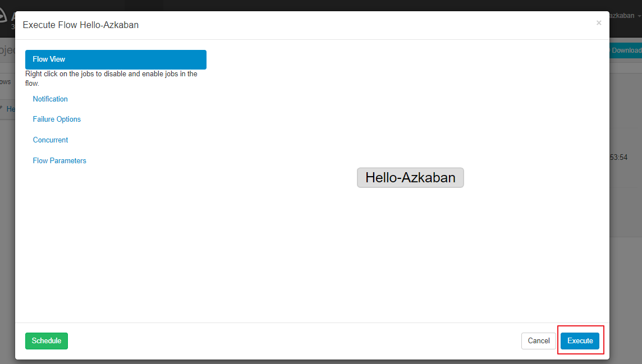The image size is (642, 364).
Task: Click the blue Execute button
Action: coord(580,341)
